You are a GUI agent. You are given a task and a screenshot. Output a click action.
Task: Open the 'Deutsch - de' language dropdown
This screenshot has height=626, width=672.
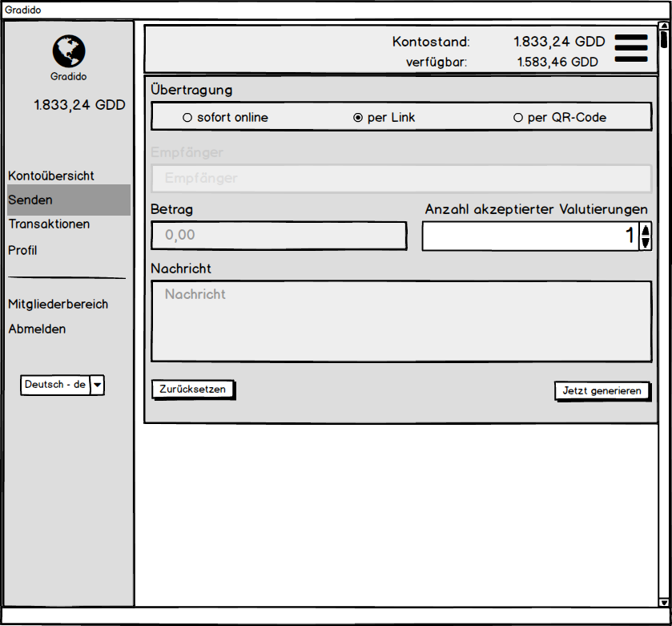[x=97, y=385]
